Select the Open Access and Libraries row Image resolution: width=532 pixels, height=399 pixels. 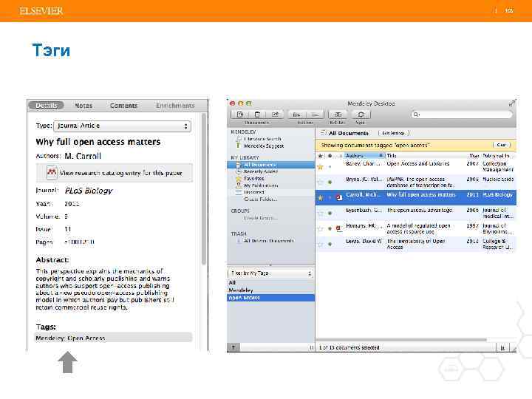click(x=416, y=166)
